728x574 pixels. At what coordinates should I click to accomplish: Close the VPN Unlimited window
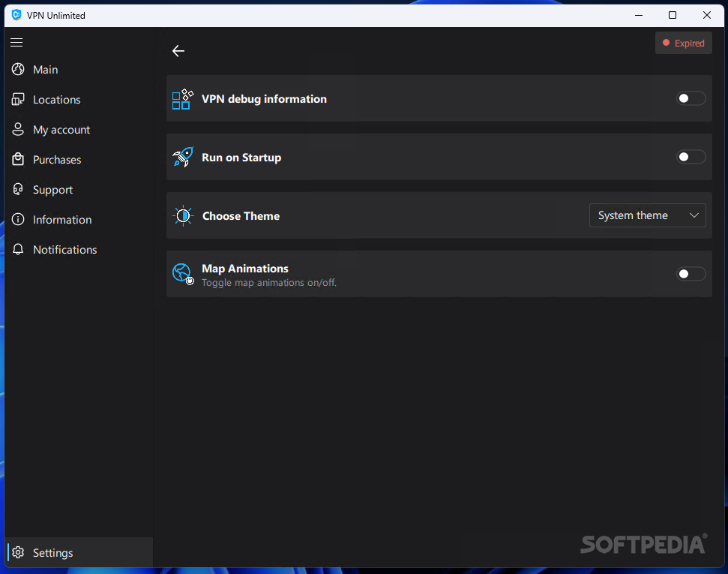[707, 15]
